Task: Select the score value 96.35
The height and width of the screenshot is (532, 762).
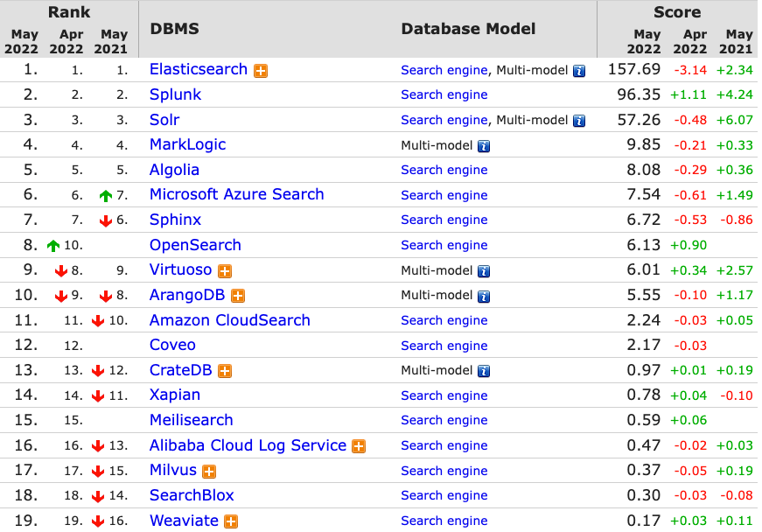Action: click(639, 94)
